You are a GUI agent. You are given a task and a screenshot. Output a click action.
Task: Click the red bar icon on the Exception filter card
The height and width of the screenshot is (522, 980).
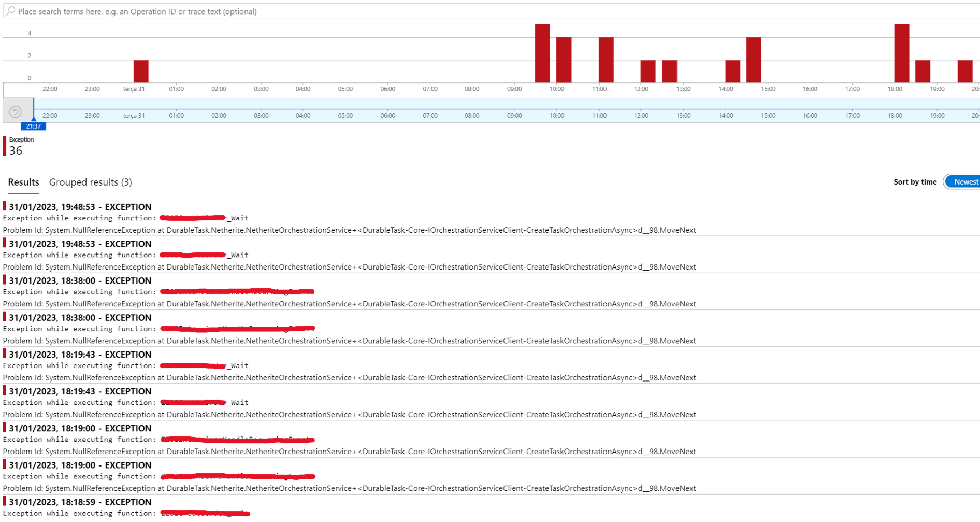[x=5, y=146]
